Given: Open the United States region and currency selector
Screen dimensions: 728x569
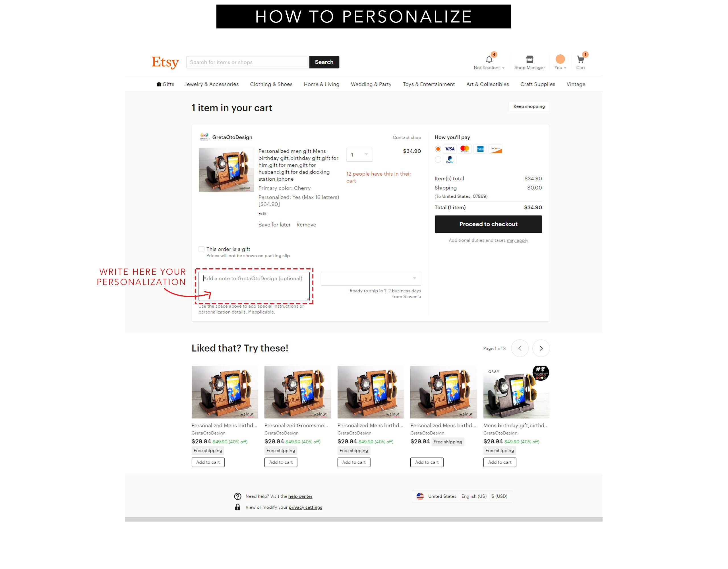Looking at the screenshot, I should point(462,496).
